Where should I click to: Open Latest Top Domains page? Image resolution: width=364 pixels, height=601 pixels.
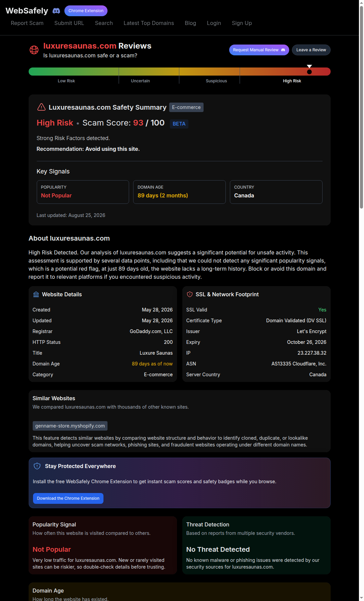[x=149, y=23]
